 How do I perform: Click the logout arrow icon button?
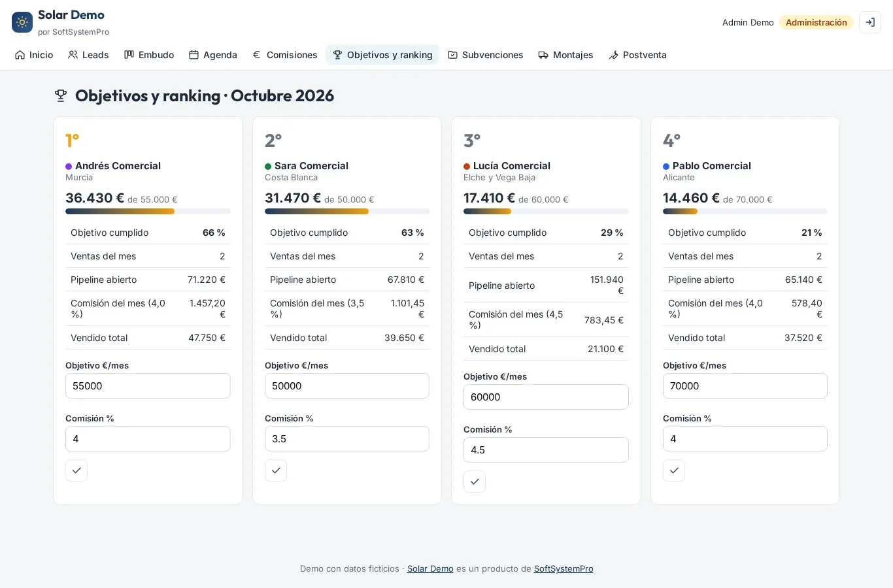tap(870, 22)
